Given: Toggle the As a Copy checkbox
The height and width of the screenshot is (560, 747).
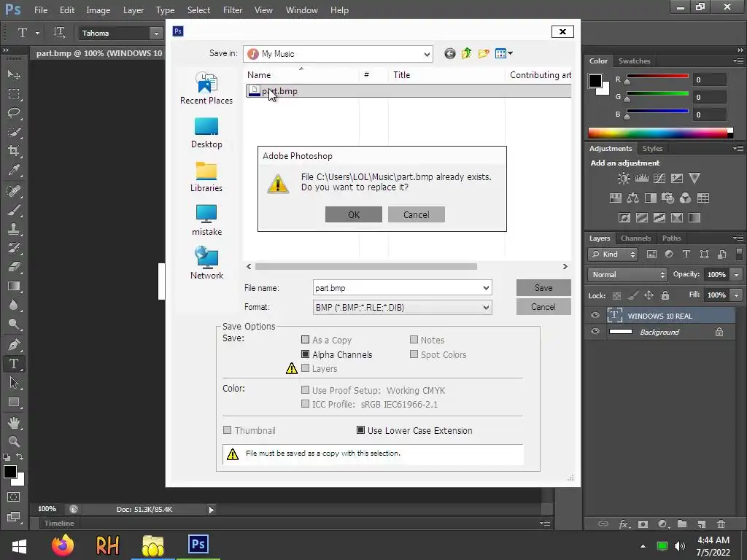Looking at the screenshot, I should click(x=306, y=340).
